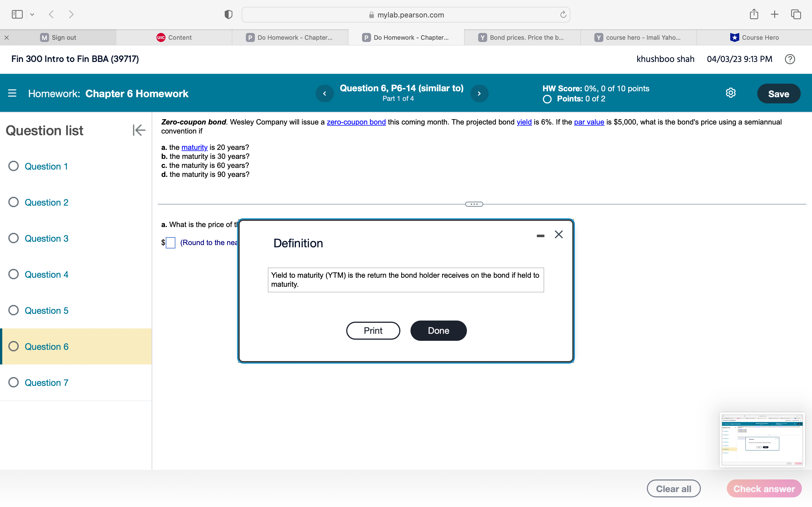Switch to the Bond prices tab
This screenshot has width=812, height=507.
(522, 37)
